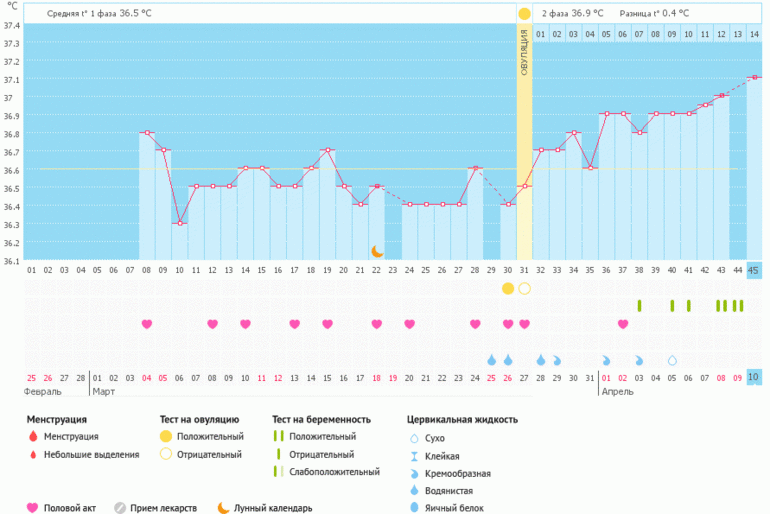Click the lowest temperature point on day 10
This screenshot has height=514, width=770.
tap(180, 223)
